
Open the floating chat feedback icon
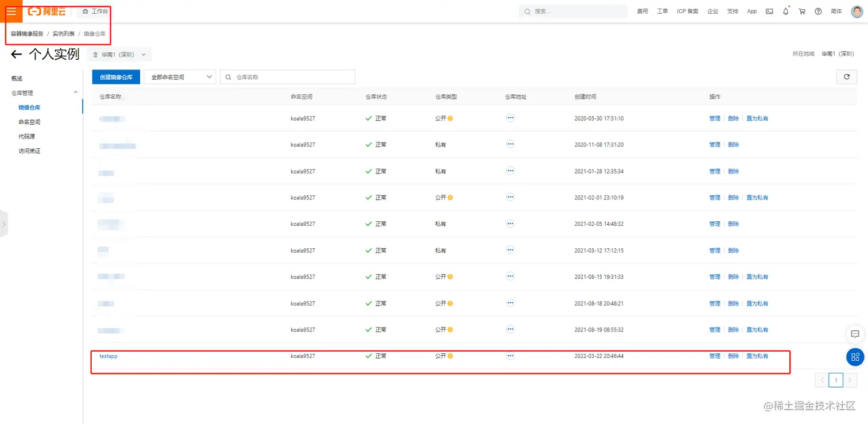(855, 334)
